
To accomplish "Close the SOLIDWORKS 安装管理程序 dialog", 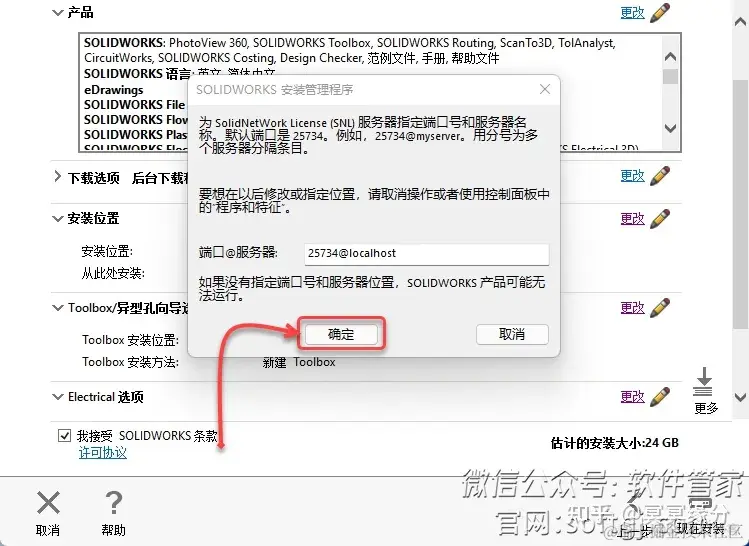I will 545,89.
